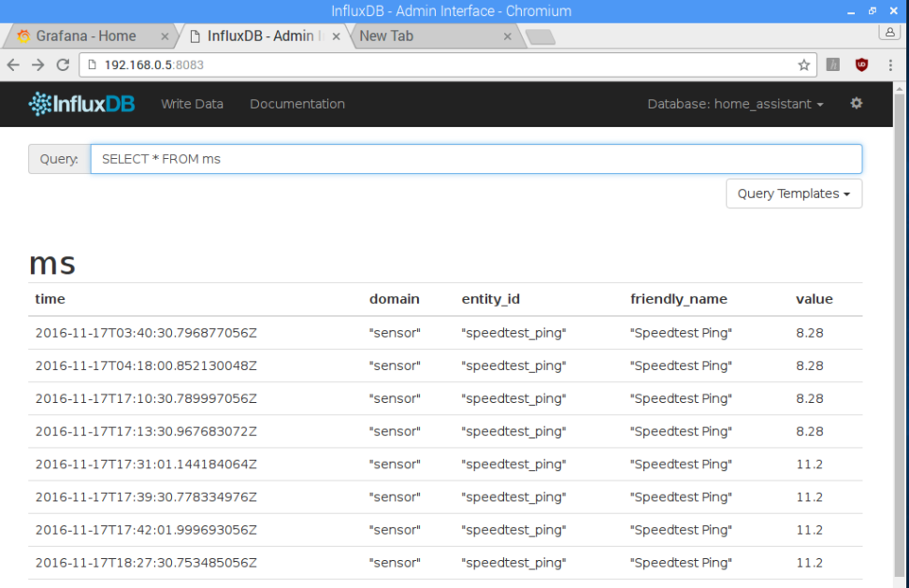
Task: Close the New Tab tab
Action: [509, 36]
